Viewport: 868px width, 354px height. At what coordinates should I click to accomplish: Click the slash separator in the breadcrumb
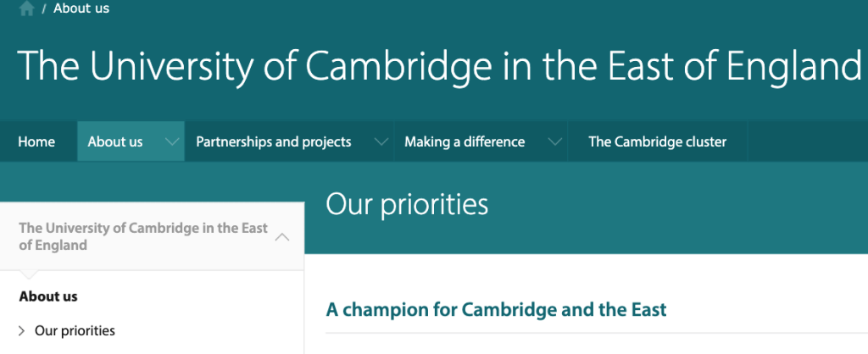pos(43,8)
